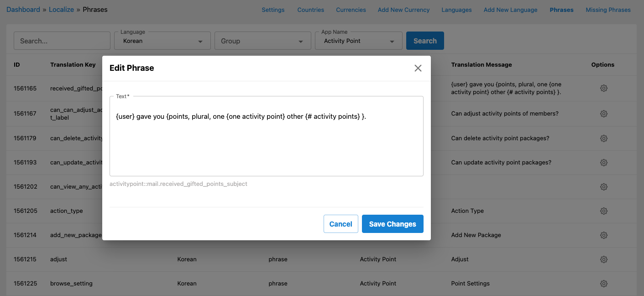Screen dimensions: 644x296
Task: Click 'Can delete activity point packages?' message
Action: 500,138
